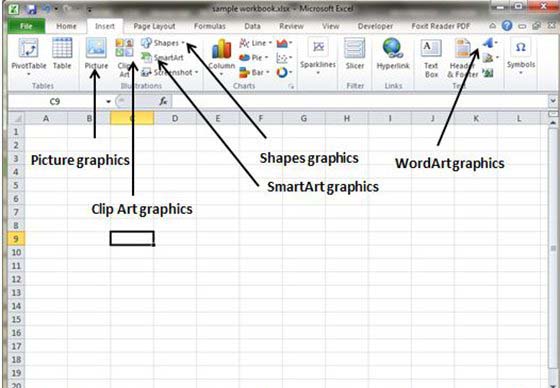Insert a SmartArt graphic
560x388 pixels.
point(162,58)
